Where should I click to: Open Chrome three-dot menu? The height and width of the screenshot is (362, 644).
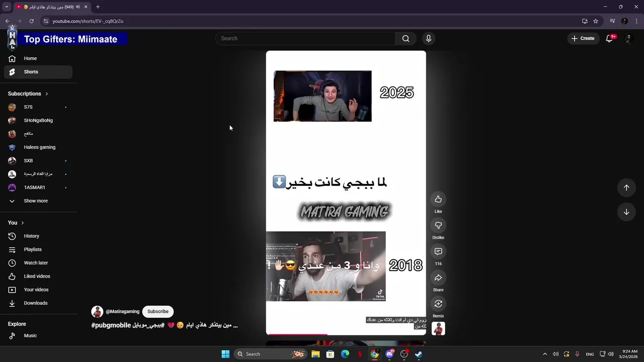tap(637, 21)
